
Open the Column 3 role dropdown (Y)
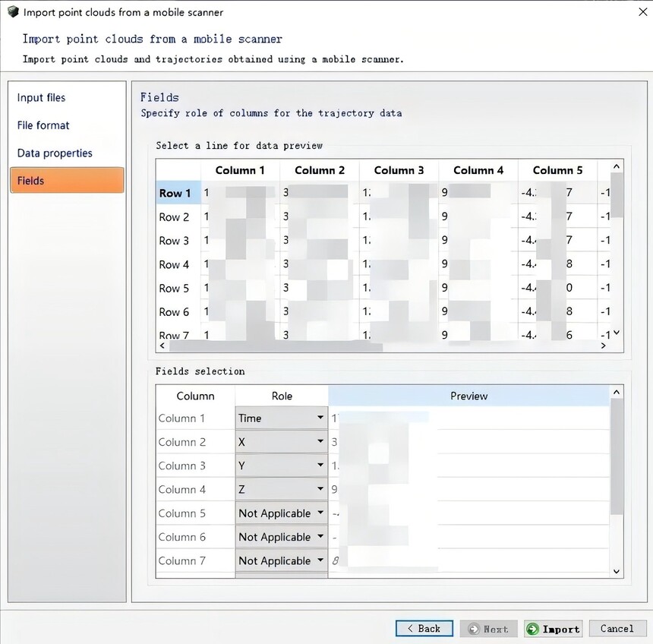click(x=282, y=466)
